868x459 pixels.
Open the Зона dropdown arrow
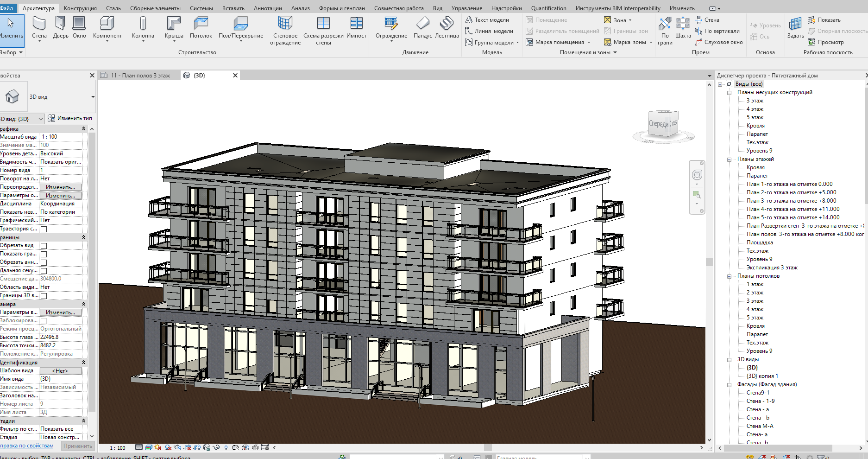[630, 20]
